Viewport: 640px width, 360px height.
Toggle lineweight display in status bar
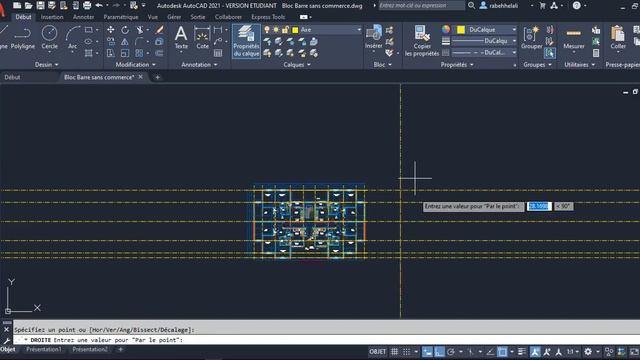pyautogui.click(x=522, y=351)
